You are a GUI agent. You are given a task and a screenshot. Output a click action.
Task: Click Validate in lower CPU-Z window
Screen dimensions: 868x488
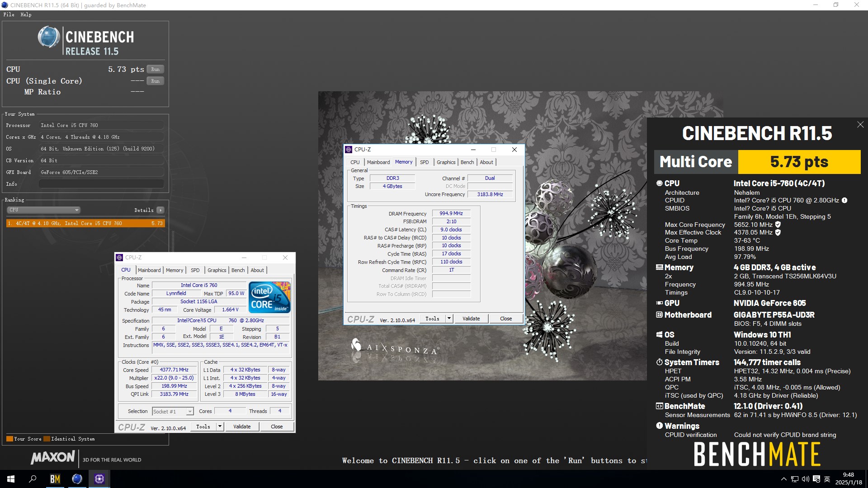click(x=242, y=427)
